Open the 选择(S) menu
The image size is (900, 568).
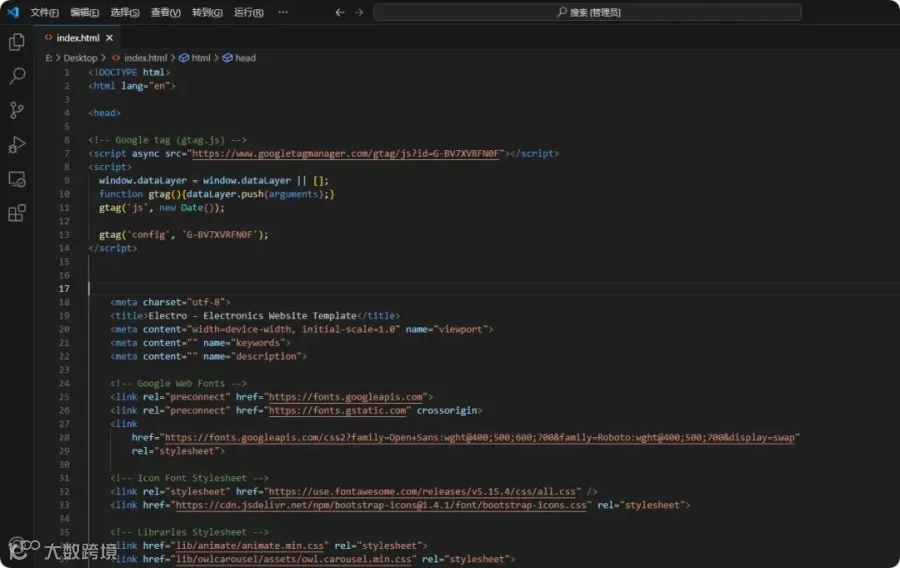(125, 12)
